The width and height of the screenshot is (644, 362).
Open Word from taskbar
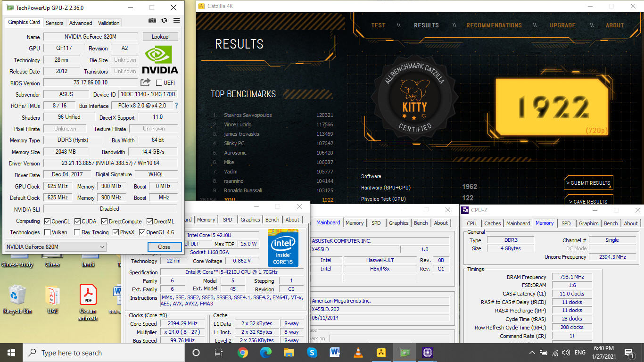[x=335, y=353]
